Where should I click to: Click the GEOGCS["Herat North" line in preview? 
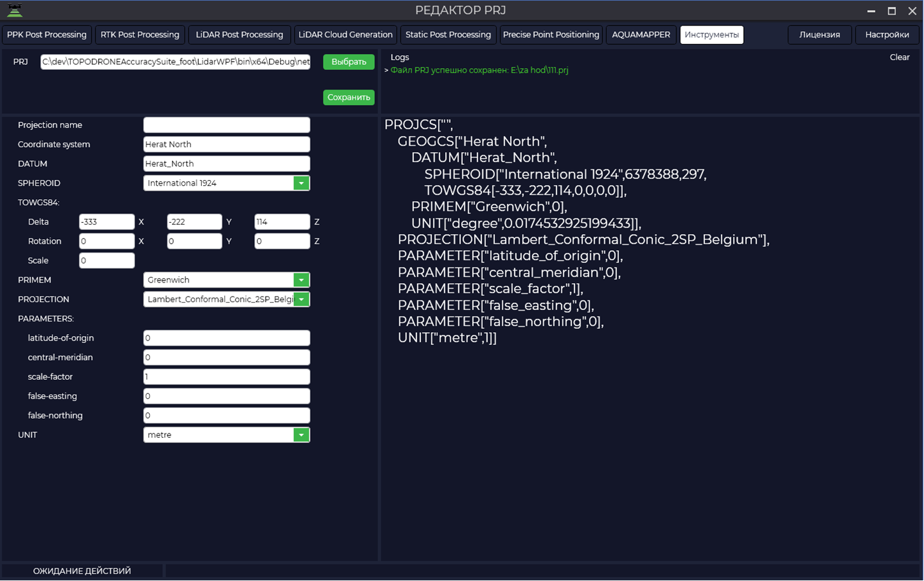pos(473,141)
